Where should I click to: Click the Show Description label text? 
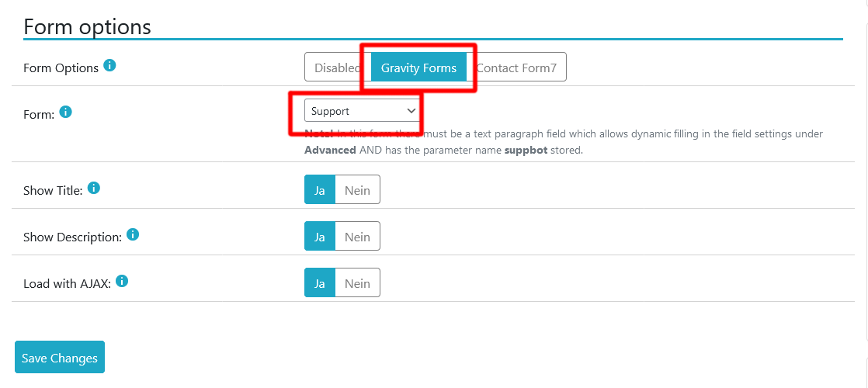tap(72, 237)
